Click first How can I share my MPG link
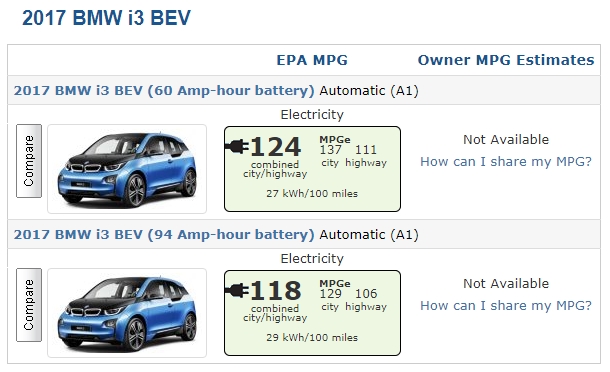 (506, 161)
